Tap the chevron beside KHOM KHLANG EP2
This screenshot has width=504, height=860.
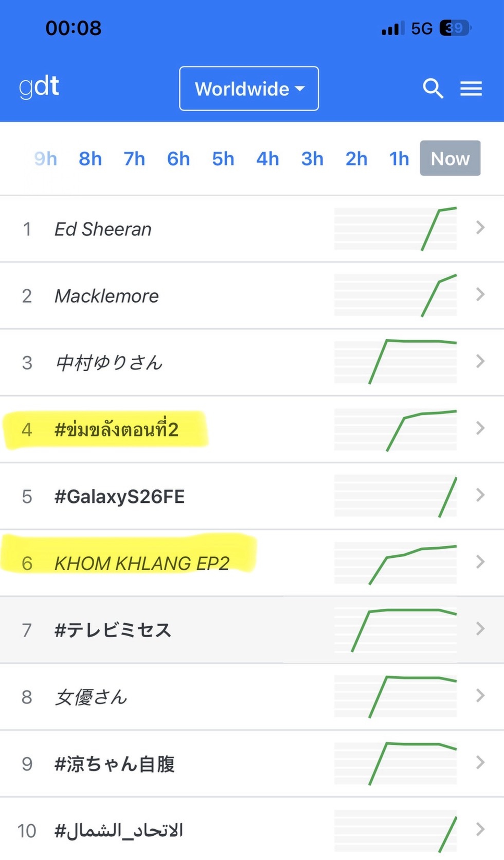(480, 562)
